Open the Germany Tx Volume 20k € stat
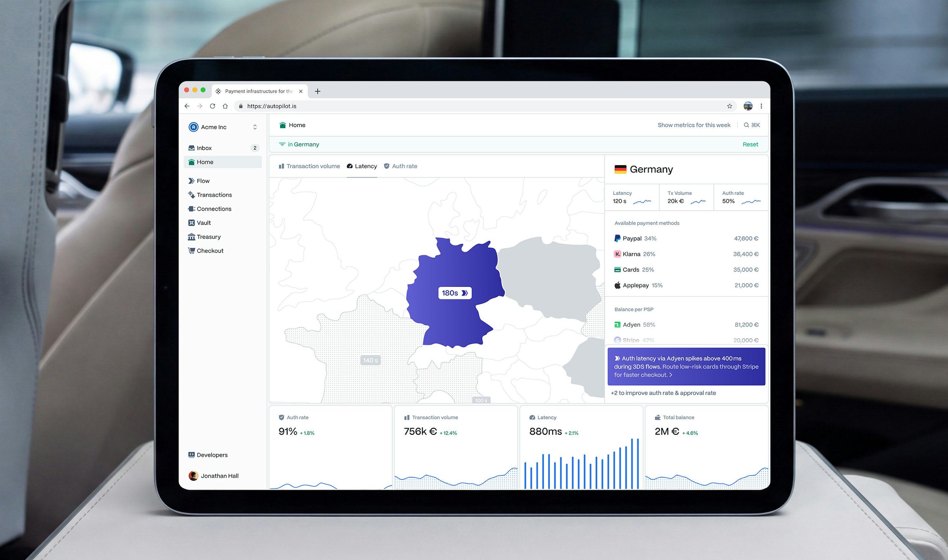948x560 pixels. (x=687, y=197)
